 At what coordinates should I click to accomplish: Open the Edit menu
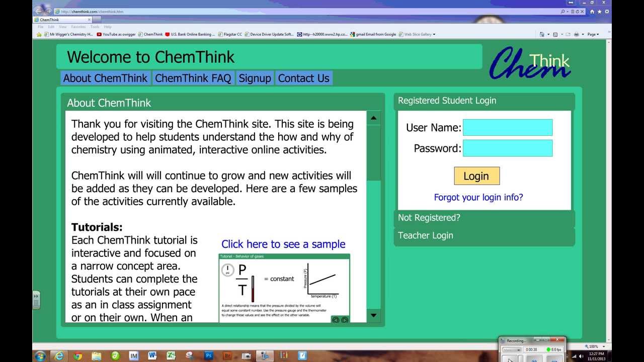(x=51, y=27)
